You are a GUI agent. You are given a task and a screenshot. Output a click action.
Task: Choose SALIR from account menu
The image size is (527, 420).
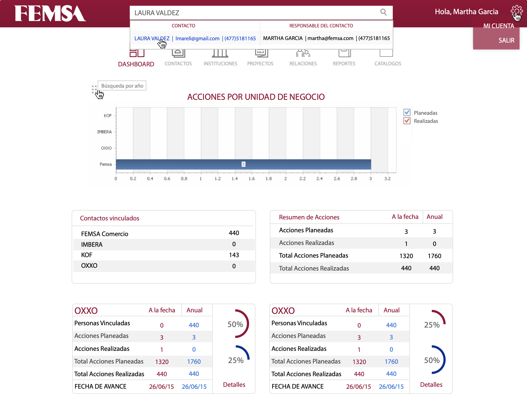506,40
